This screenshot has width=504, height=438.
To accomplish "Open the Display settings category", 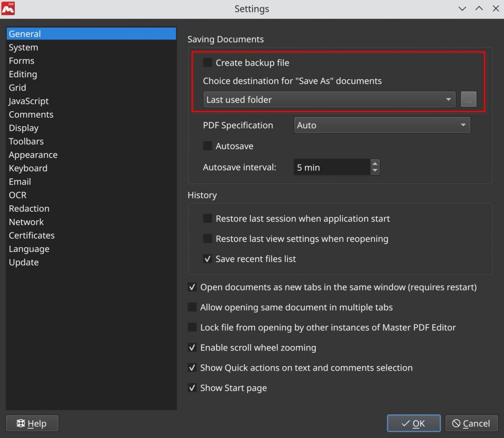I will click(91, 128).
